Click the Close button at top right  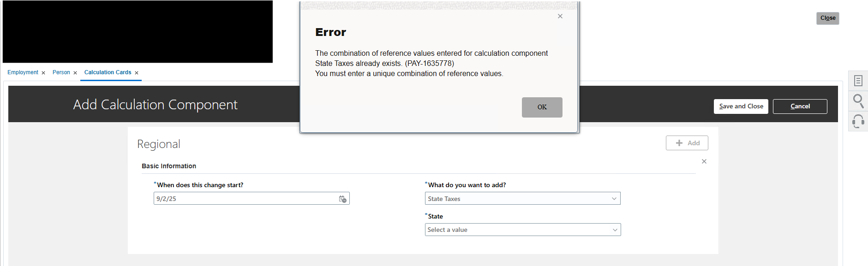[x=827, y=18]
